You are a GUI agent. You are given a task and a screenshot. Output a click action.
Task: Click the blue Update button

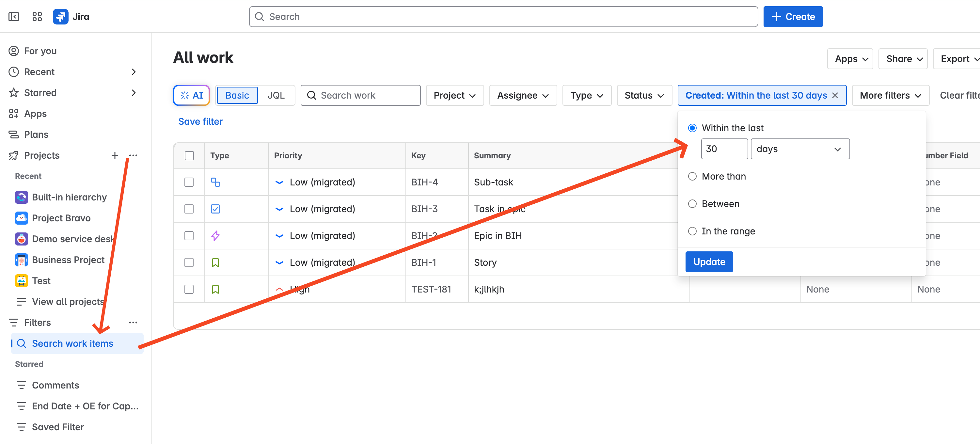709,262
